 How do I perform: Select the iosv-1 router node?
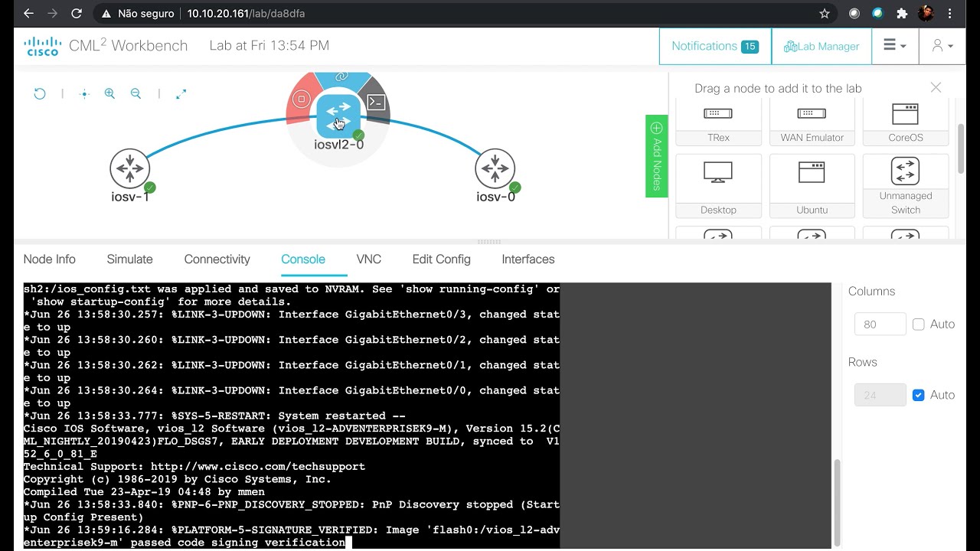point(129,168)
